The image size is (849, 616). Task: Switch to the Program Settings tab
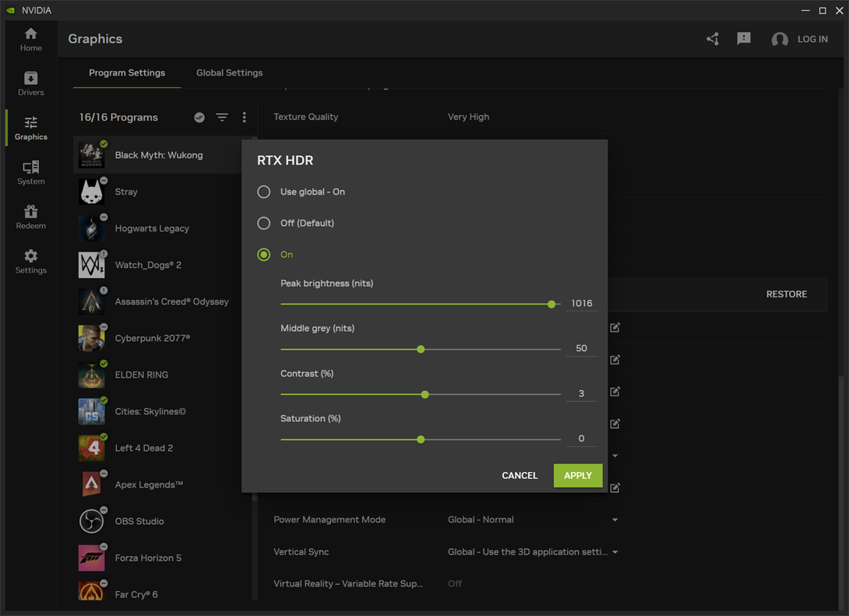pyautogui.click(x=127, y=72)
